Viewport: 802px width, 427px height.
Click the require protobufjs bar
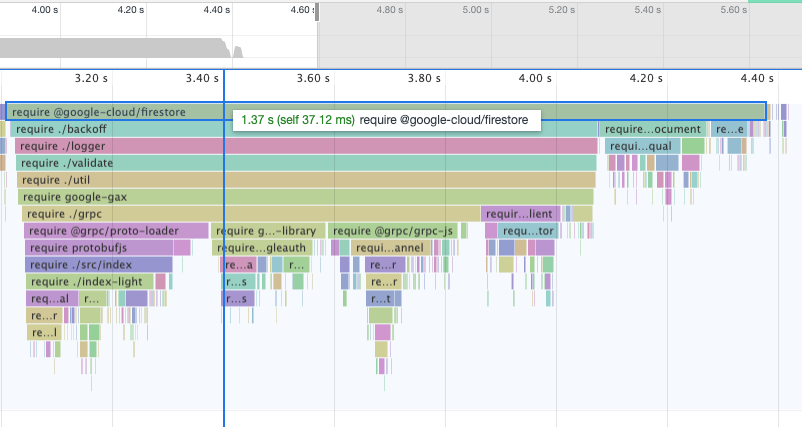click(x=99, y=248)
